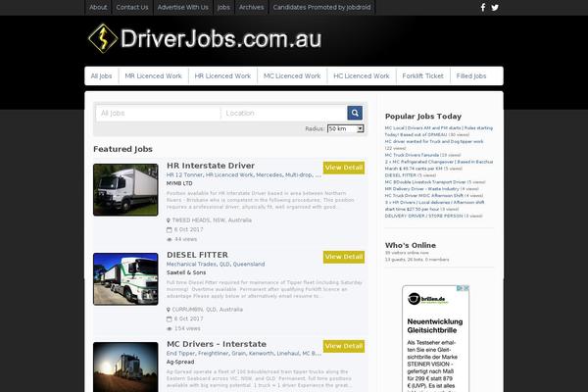Click the Saxtell & Sons company name
Screen dimensions: 588x392
[x=186, y=272]
